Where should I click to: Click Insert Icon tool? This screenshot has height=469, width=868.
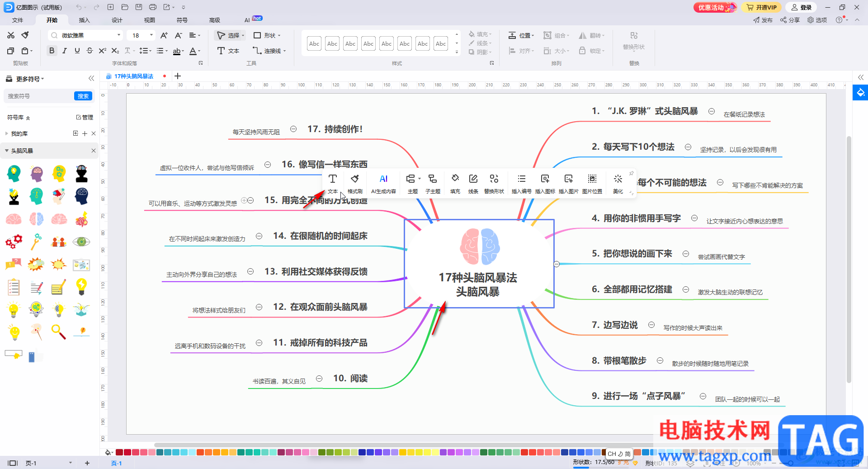545,184
